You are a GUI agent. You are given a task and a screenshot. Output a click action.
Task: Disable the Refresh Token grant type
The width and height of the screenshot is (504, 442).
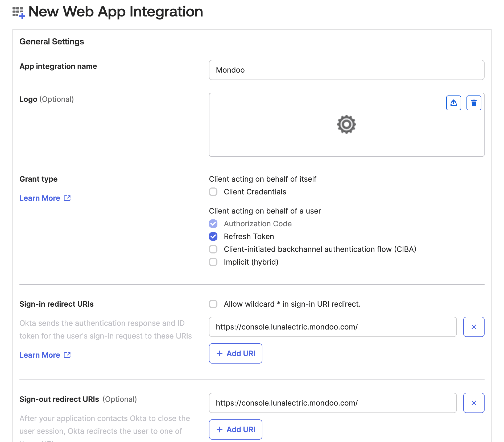coord(213,236)
